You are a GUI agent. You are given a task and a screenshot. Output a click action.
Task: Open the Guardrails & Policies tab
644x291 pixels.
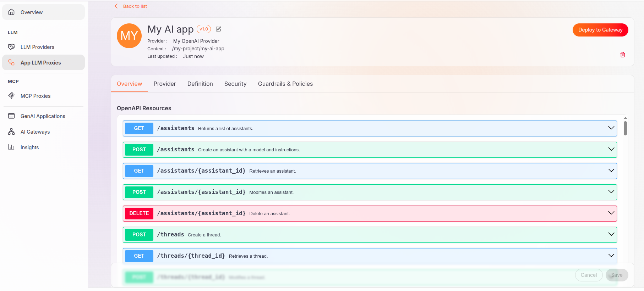click(x=285, y=84)
